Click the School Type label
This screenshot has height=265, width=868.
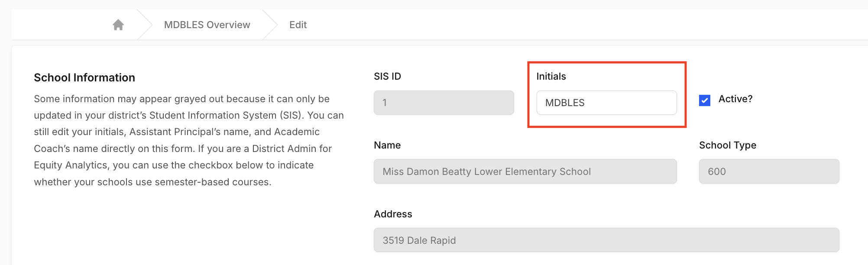[x=728, y=145]
